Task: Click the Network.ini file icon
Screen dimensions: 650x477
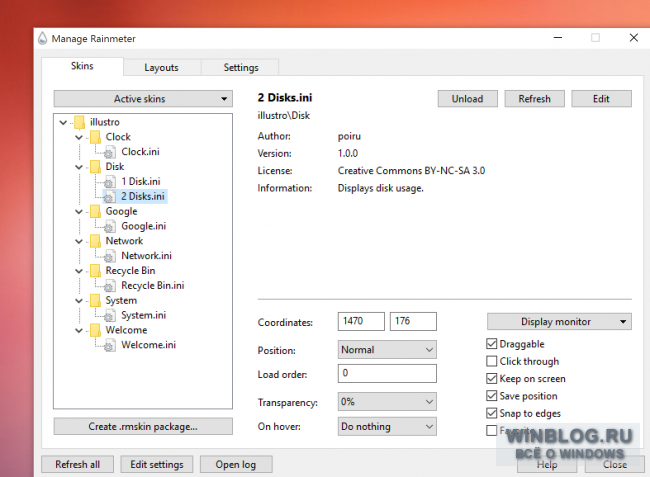Action: [109, 256]
